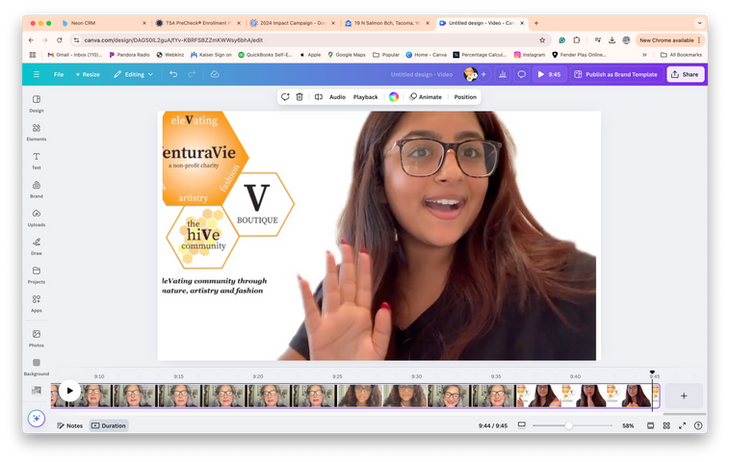This screenshot has height=462, width=730.
Task: Click the timeline zoom slider handle
Action: [568, 426]
